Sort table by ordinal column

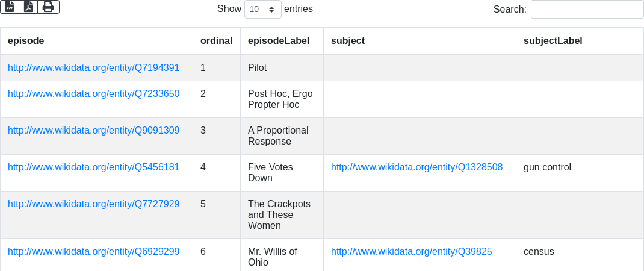(x=216, y=41)
